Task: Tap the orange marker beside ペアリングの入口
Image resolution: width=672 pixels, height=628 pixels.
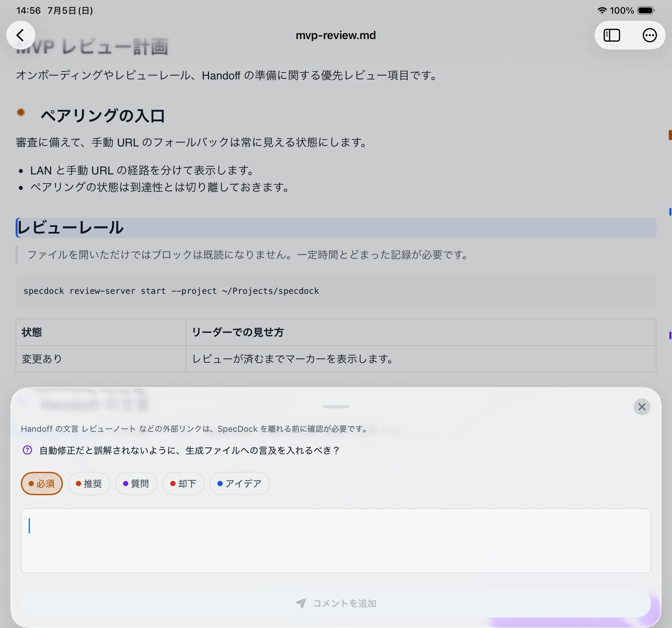Action: [21, 112]
